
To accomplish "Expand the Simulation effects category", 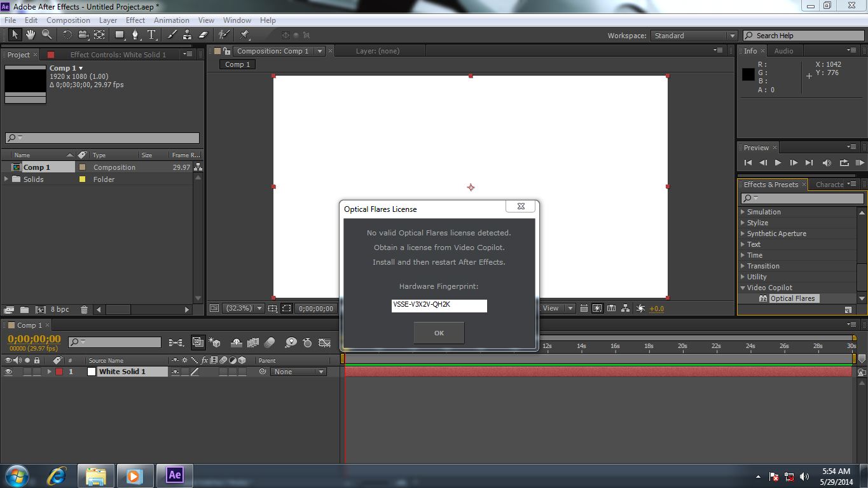I will coord(743,212).
